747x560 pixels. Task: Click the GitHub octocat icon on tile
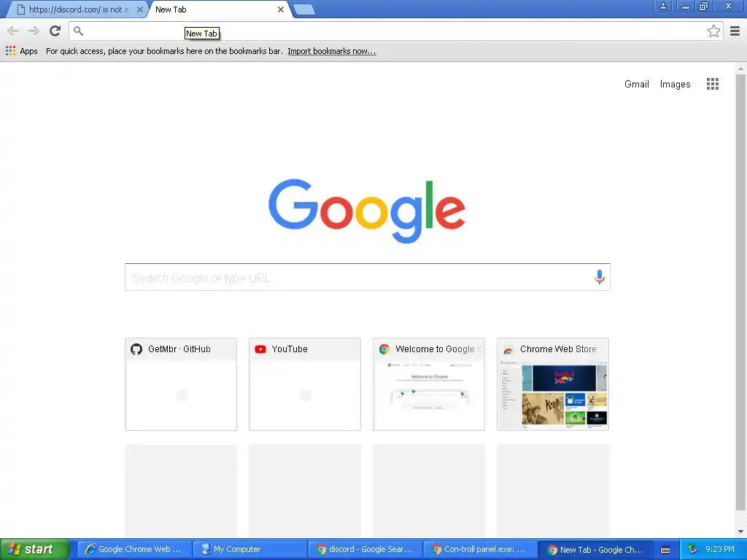(136, 349)
